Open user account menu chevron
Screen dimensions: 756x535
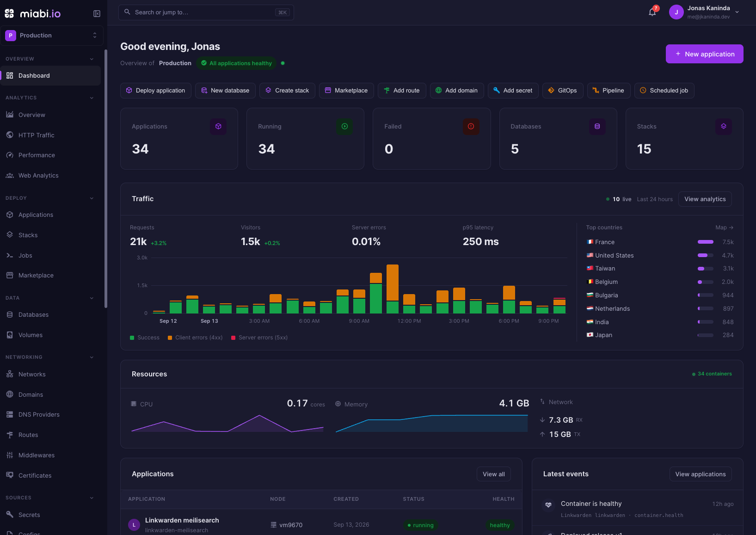[737, 12]
